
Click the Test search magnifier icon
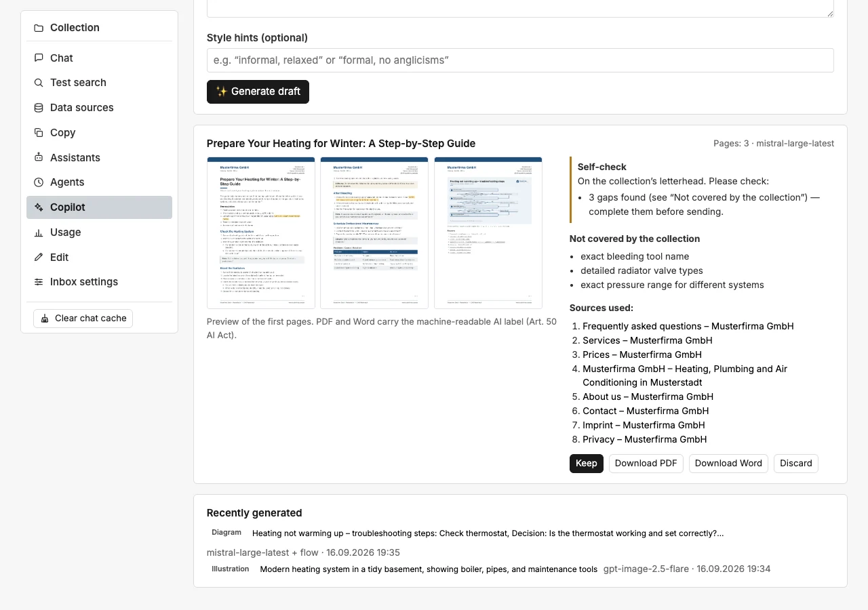[39, 83]
